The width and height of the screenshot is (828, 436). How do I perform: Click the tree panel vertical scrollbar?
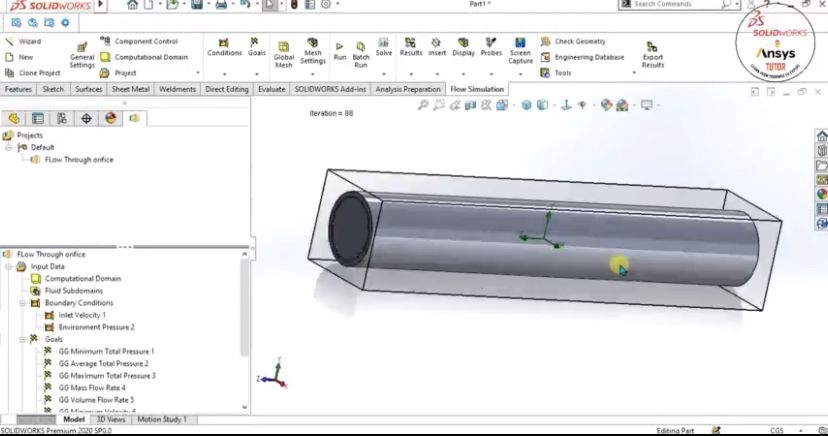pos(244,307)
